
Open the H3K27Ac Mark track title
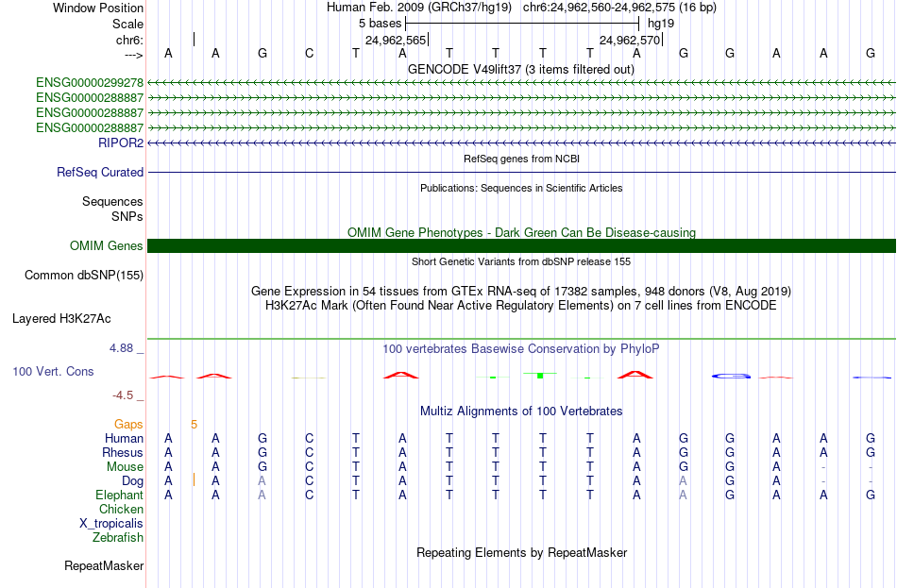pos(521,306)
